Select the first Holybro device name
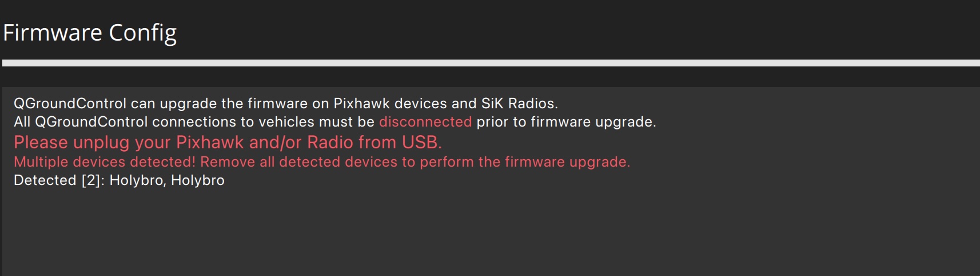The width and height of the screenshot is (980, 276). (136, 180)
